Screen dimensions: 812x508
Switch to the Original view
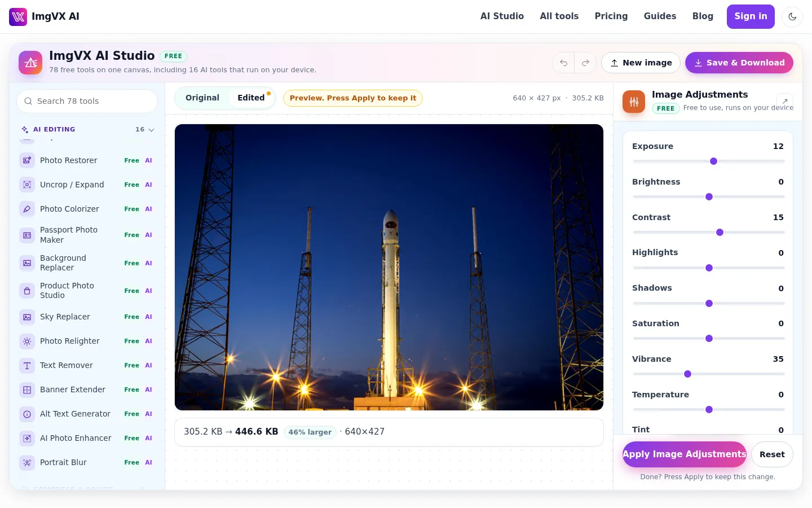click(x=202, y=98)
